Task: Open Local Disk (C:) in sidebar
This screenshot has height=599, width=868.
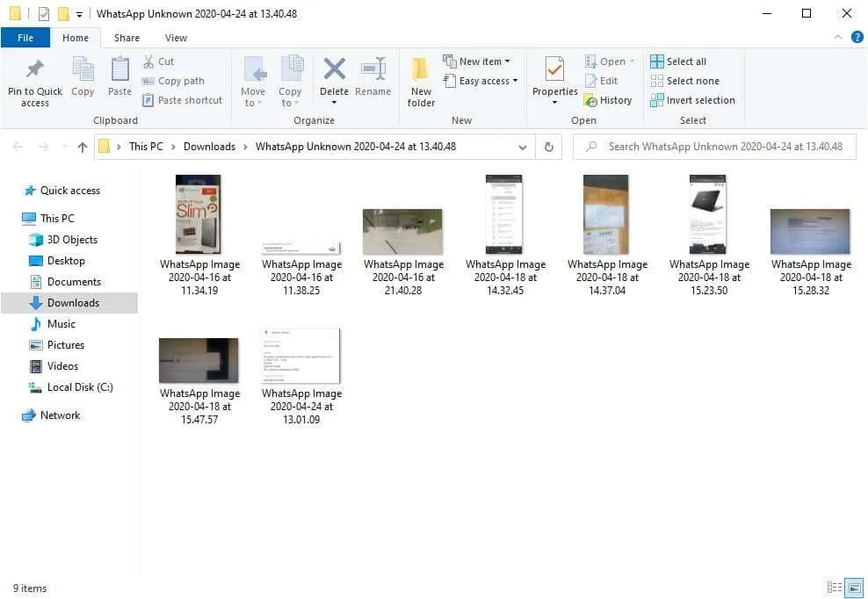Action: [70, 387]
